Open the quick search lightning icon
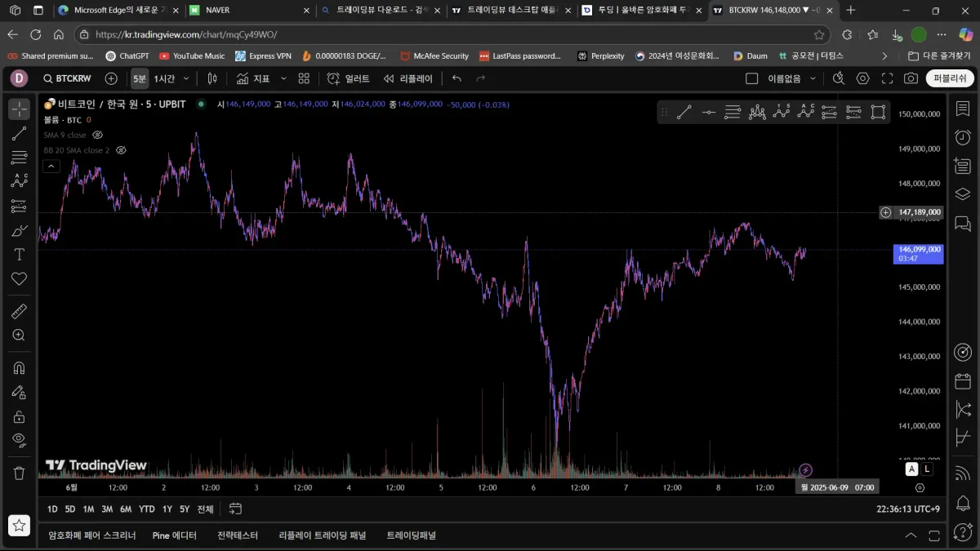 [x=839, y=78]
